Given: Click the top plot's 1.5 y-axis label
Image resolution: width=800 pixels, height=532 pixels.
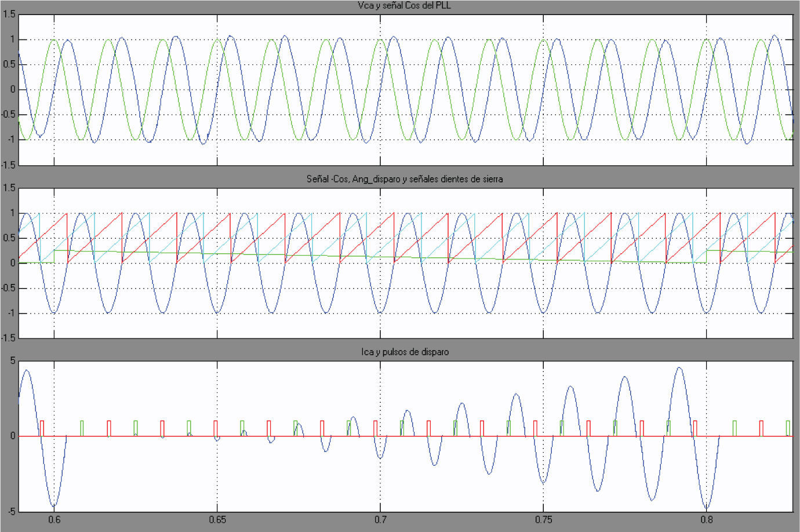Looking at the screenshot, I should (x=9, y=14).
